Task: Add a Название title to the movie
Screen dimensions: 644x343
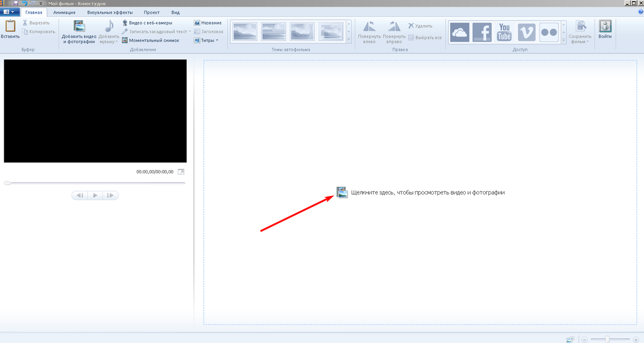Action: click(x=208, y=23)
